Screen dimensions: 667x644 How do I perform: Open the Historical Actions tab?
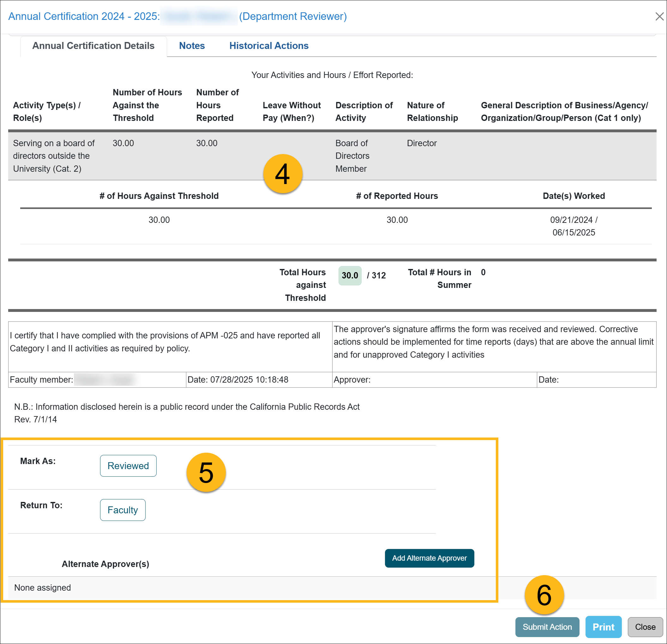click(x=268, y=45)
